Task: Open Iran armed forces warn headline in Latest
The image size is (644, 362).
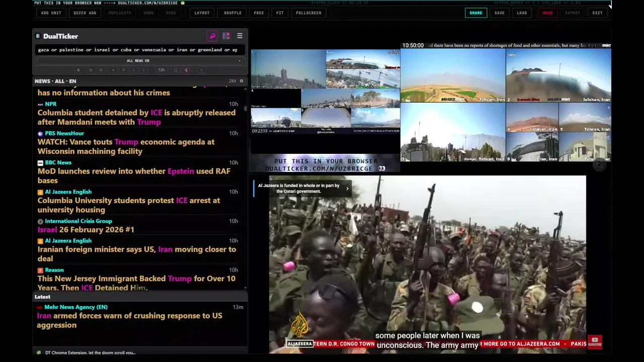Action: pos(129,320)
